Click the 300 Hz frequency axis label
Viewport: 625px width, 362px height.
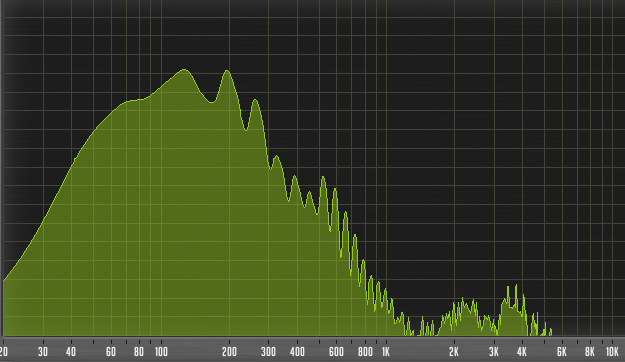pos(268,352)
